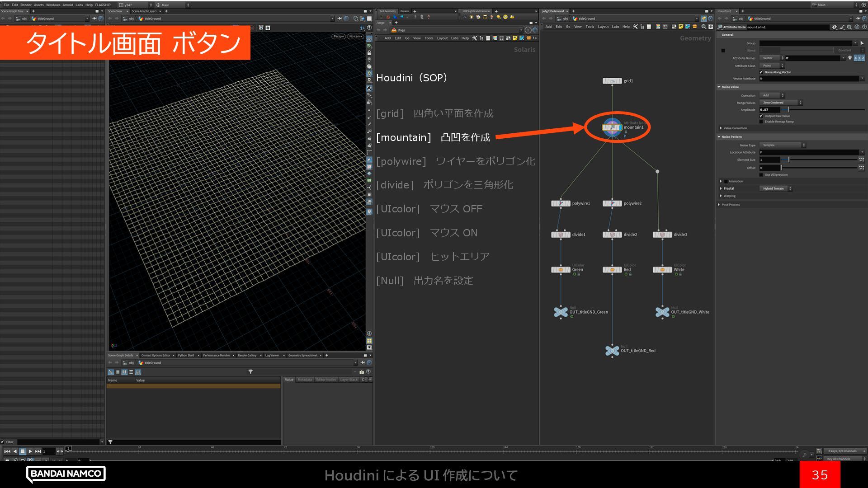This screenshot has height=488, width=868.
Task: Click the polywire2 node icon
Action: click(612, 203)
